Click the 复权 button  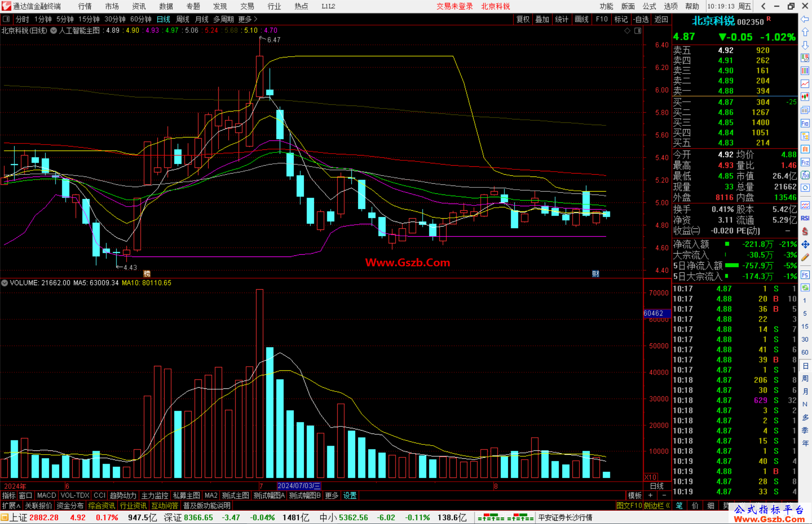coord(523,19)
